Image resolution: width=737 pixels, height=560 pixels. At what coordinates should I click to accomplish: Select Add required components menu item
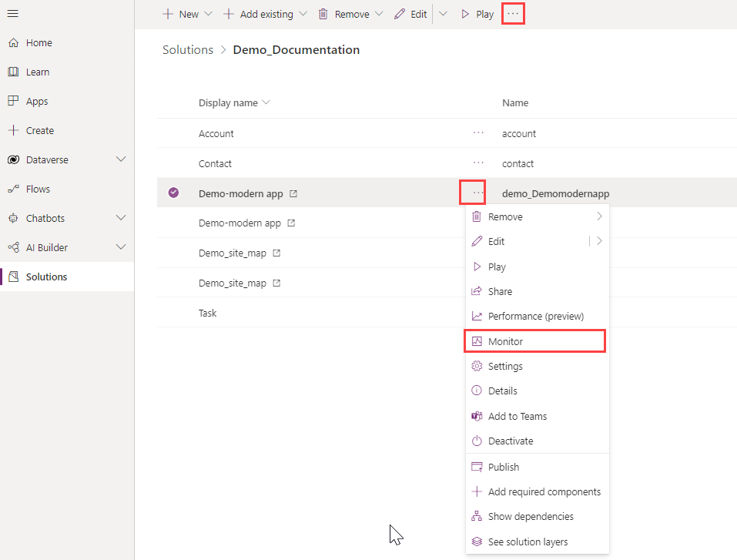[538, 491]
